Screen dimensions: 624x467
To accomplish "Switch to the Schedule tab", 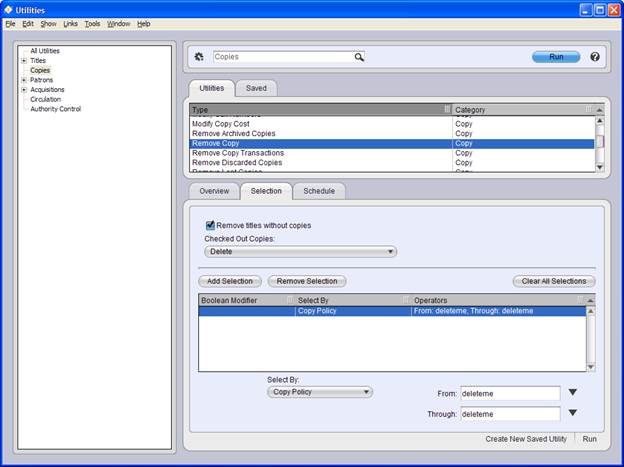I will click(x=319, y=190).
